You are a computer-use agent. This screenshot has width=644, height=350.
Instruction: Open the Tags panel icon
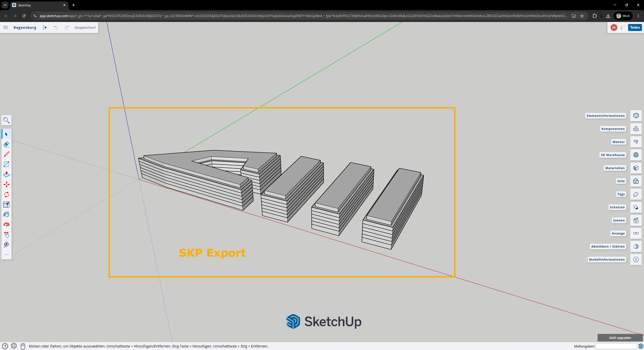tap(636, 194)
